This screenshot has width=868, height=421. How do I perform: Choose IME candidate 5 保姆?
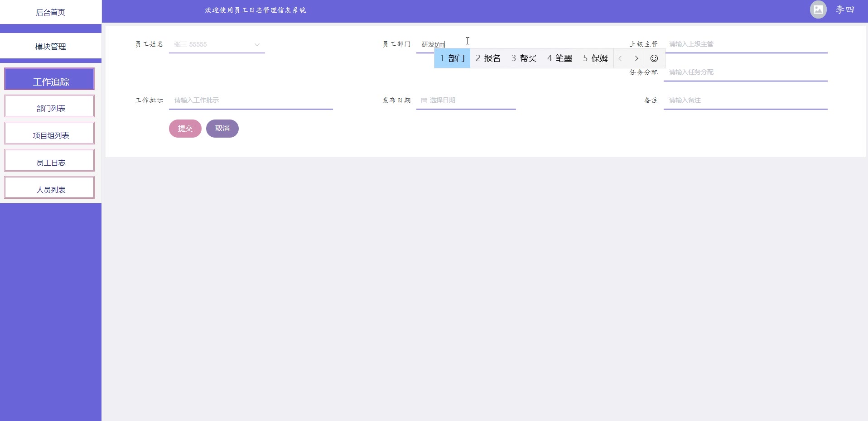pyautogui.click(x=595, y=58)
